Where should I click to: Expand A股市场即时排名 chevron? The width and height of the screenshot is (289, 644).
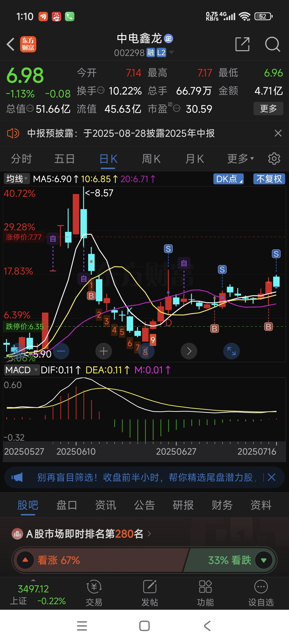click(x=149, y=534)
